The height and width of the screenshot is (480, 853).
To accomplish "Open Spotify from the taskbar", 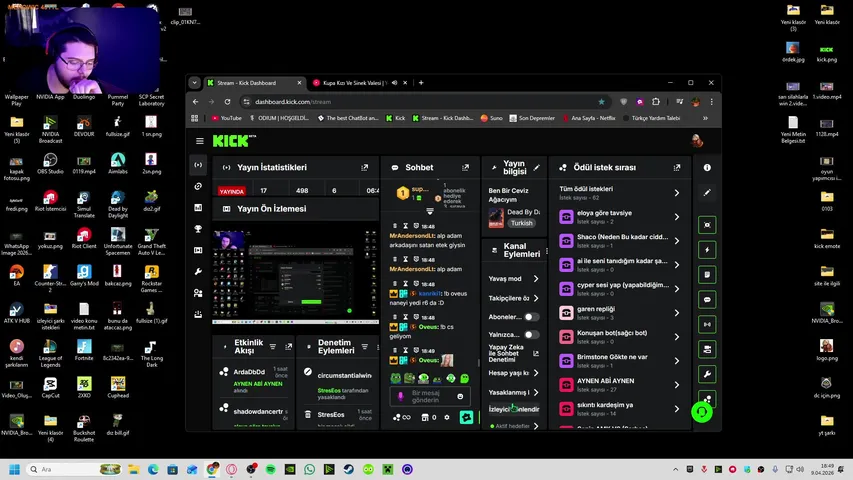I will click(x=270, y=469).
